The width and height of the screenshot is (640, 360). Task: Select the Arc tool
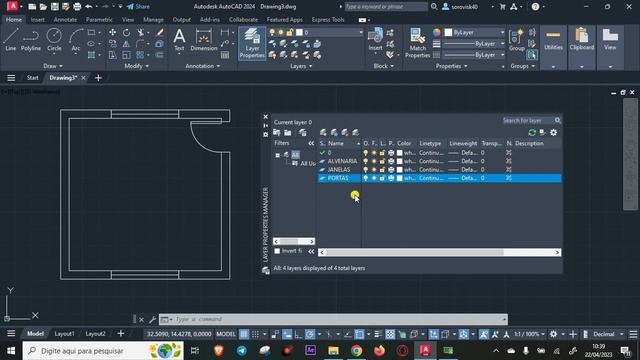(76, 40)
